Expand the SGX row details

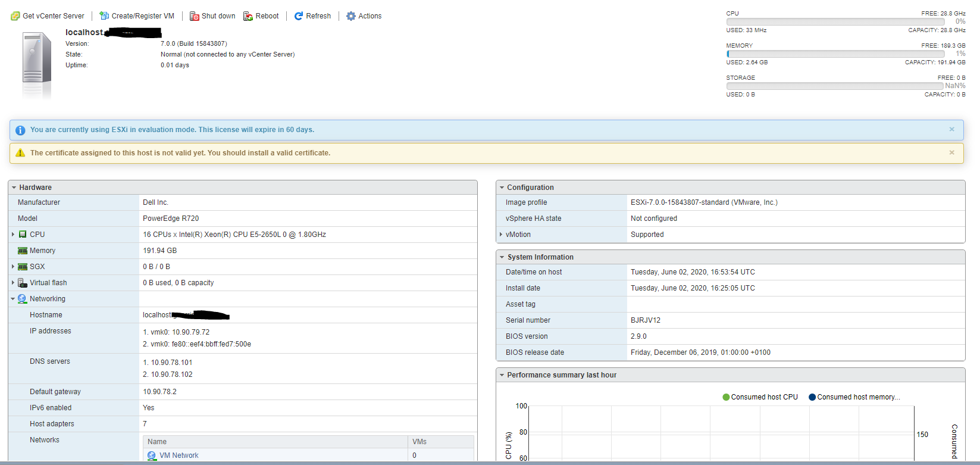coord(13,267)
